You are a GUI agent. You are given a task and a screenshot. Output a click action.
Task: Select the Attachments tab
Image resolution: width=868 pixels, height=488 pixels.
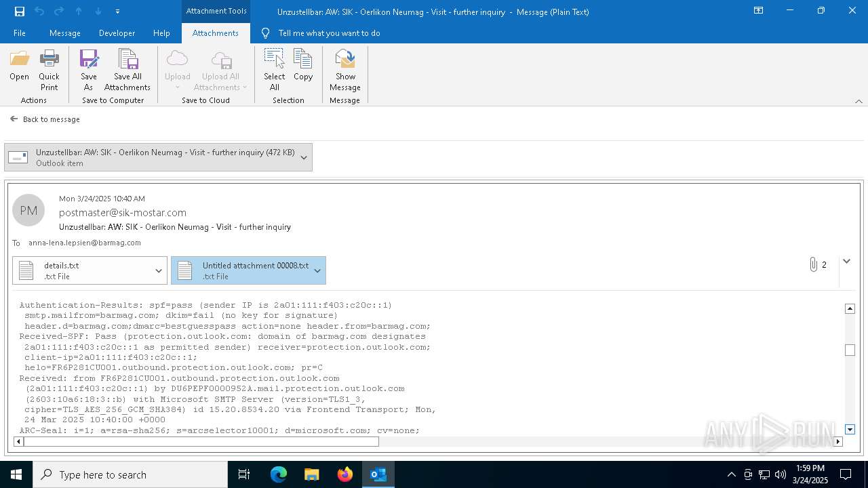click(x=216, y=33)
